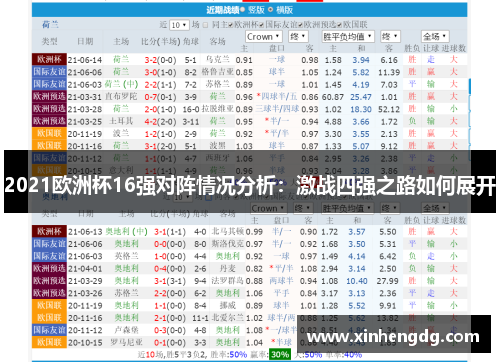The width and height of the screenshot is (500, 362).
Task: Click draw odds 25.47 in 直布罗陀 row
Action: coord(361,97)
